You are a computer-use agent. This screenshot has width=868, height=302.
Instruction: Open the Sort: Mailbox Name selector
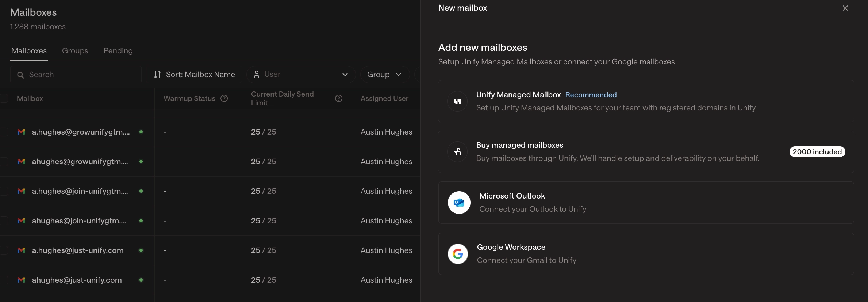pos(194,75)
